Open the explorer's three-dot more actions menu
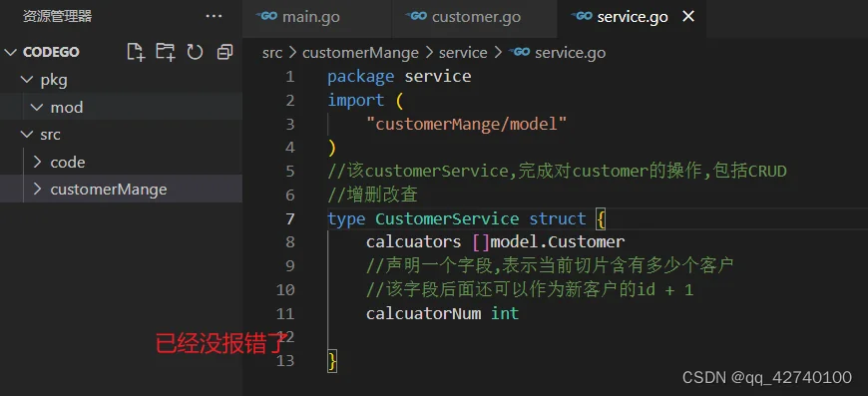Viewport: 868px width, 396px height. 214,17
